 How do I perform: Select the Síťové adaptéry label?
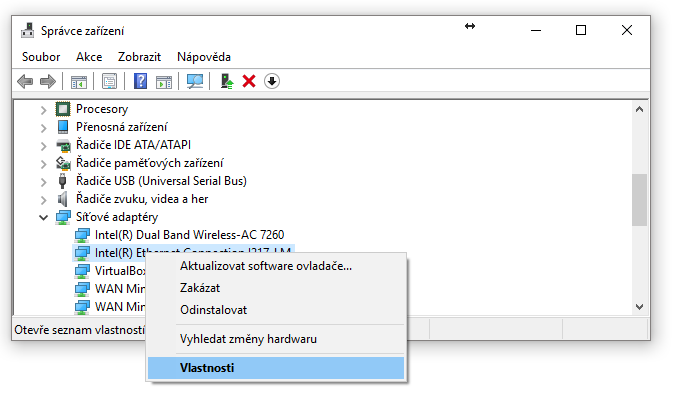click(117, 217)
